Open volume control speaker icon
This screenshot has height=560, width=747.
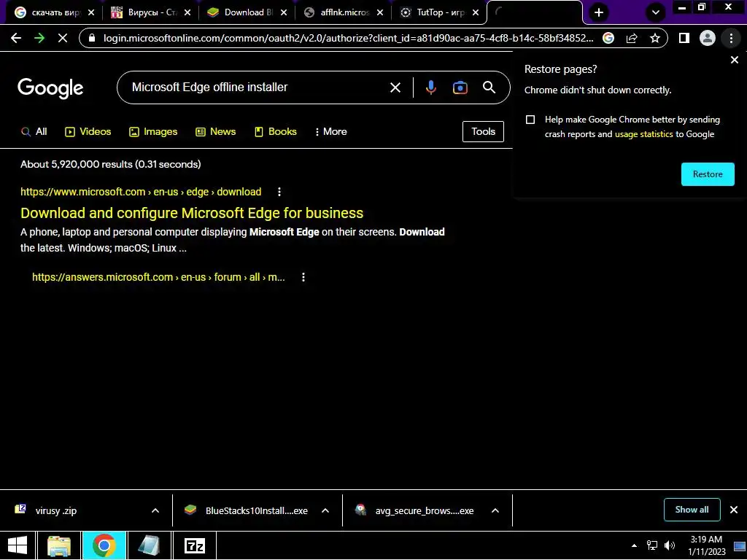670,545
